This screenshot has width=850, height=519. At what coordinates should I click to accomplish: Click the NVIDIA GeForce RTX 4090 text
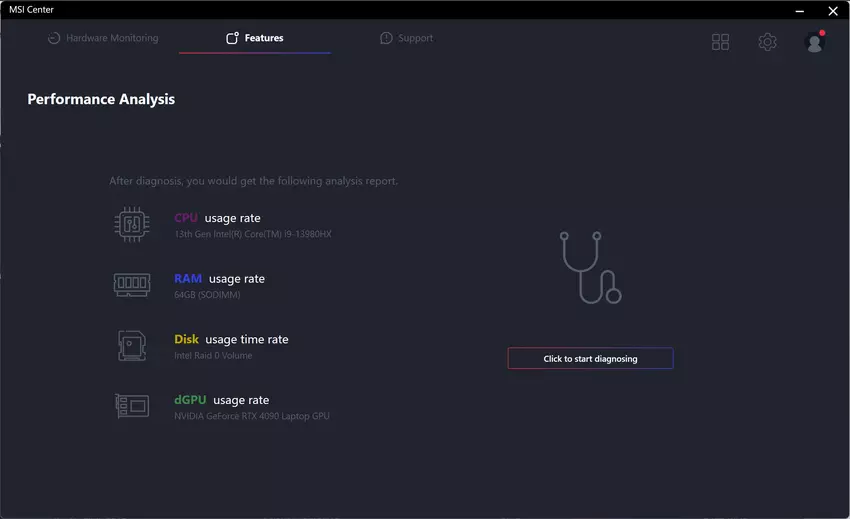[251, 416]
